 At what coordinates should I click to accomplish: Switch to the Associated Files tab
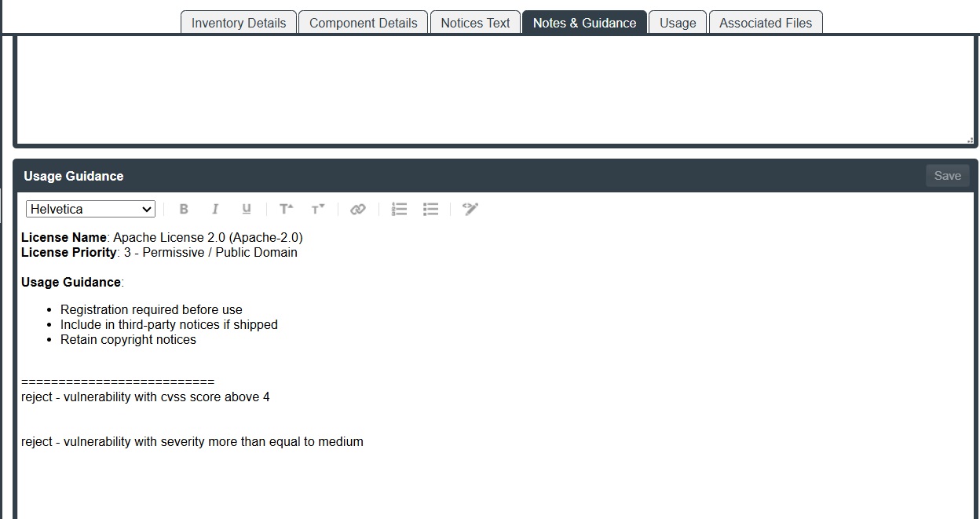pos(766,23)
